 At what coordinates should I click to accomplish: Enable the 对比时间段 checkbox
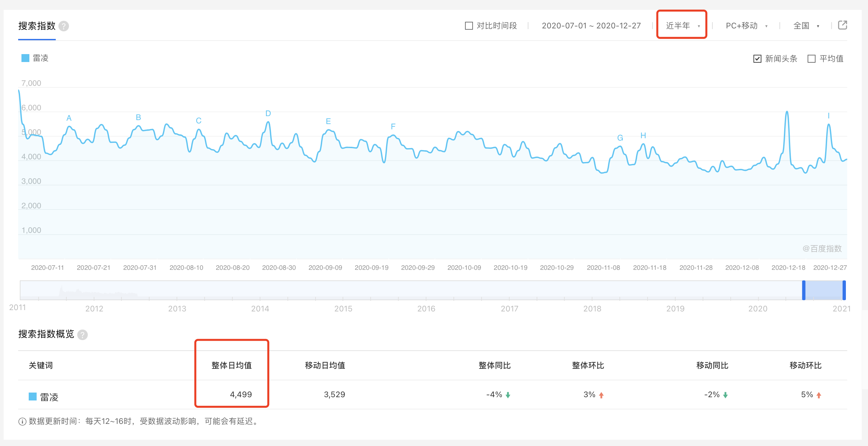pyautogui.click(x=469, y=26)
